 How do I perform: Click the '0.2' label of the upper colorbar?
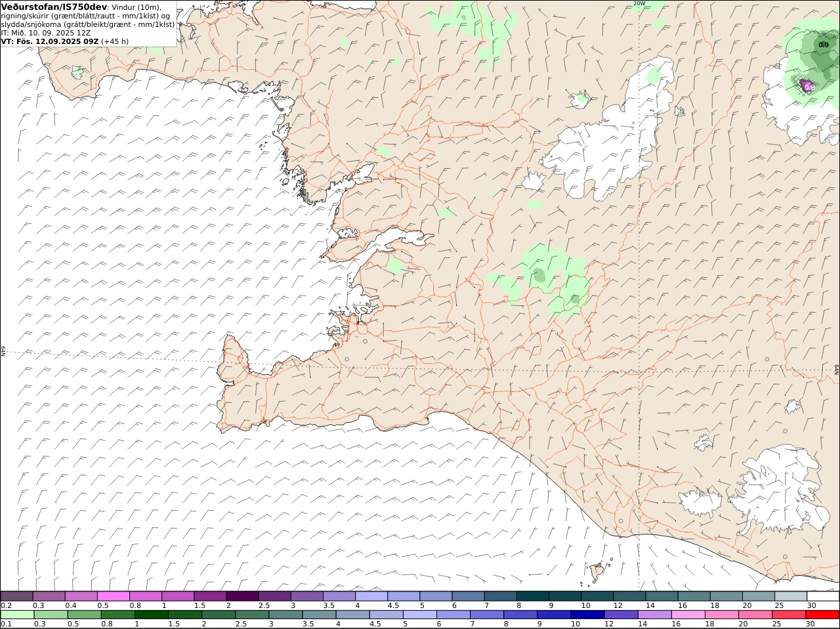(6, 605)
